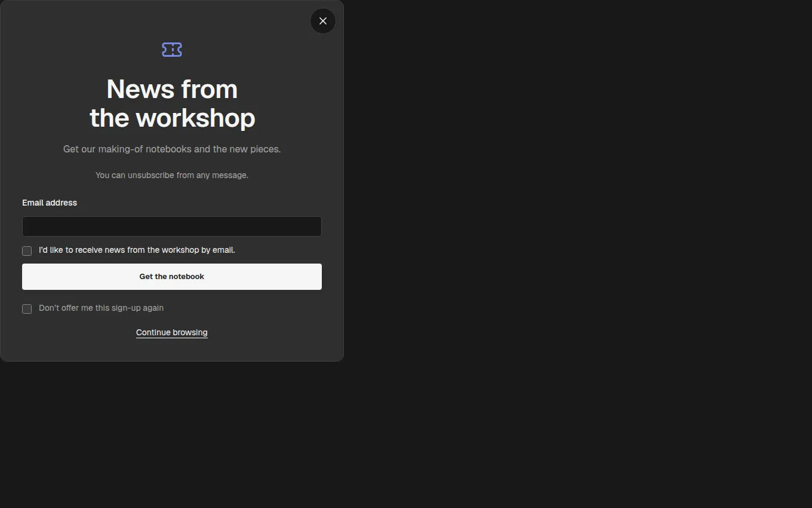Follow the Continue browsing link

pos(172,332)
